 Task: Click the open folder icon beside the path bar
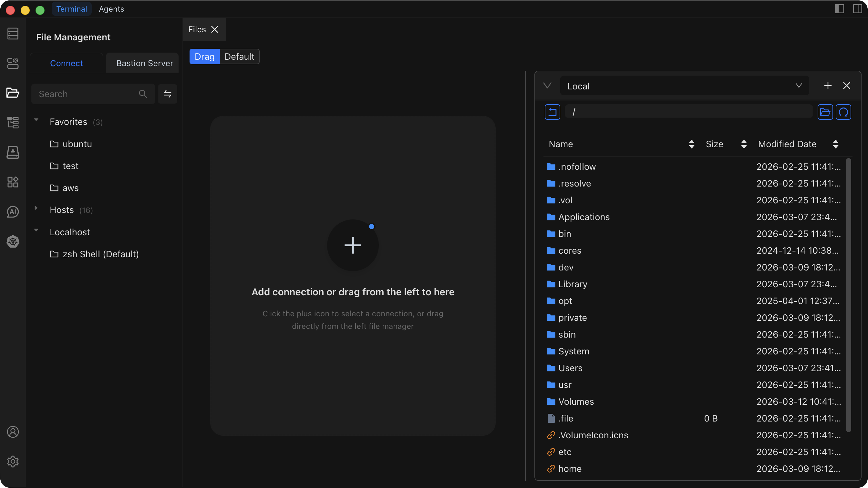click(825, 112)
